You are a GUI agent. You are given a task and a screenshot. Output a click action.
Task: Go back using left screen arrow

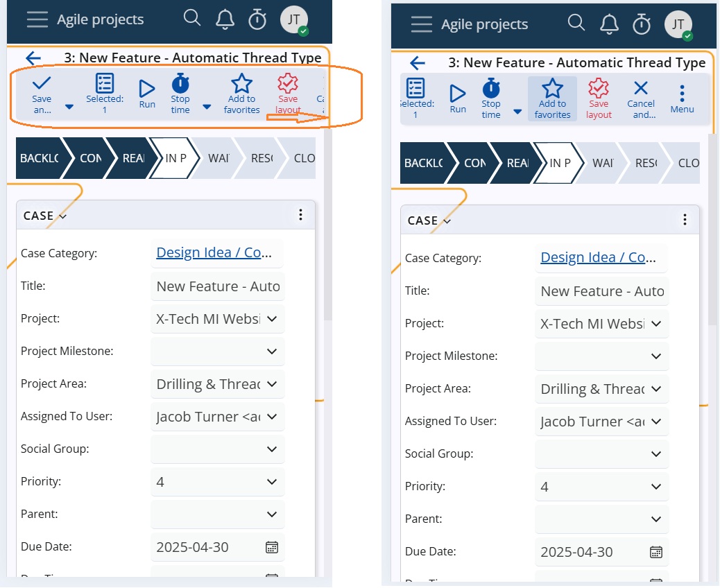pyautogui.click(x=33, y=58)
